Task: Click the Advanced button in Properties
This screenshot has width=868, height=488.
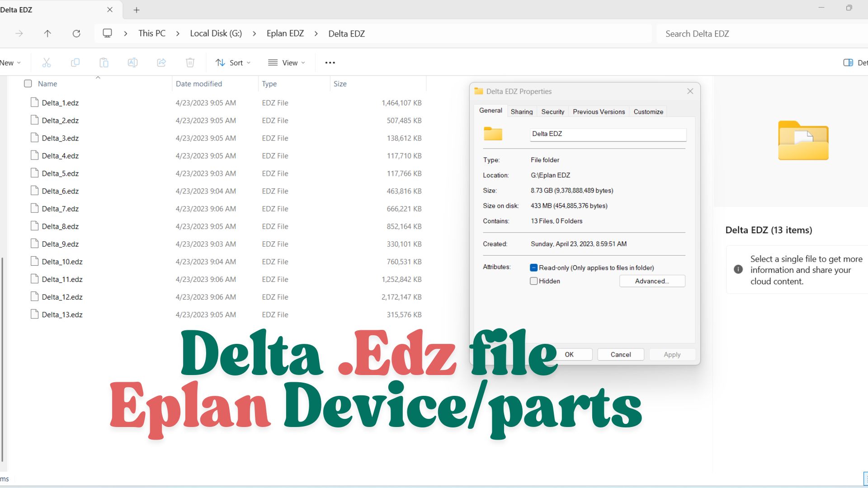Action: coord(652,281)
